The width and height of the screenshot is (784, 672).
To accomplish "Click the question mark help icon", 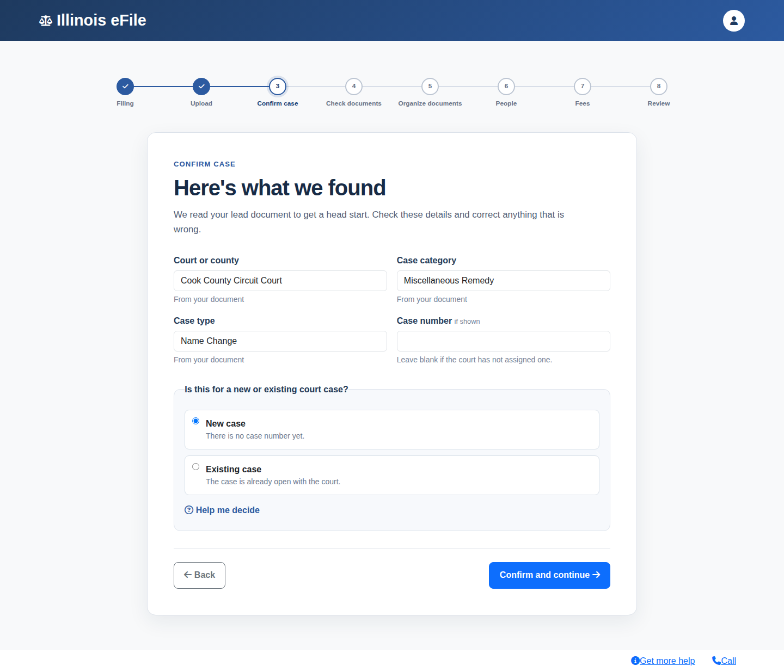I will click(x=189, y=510).
